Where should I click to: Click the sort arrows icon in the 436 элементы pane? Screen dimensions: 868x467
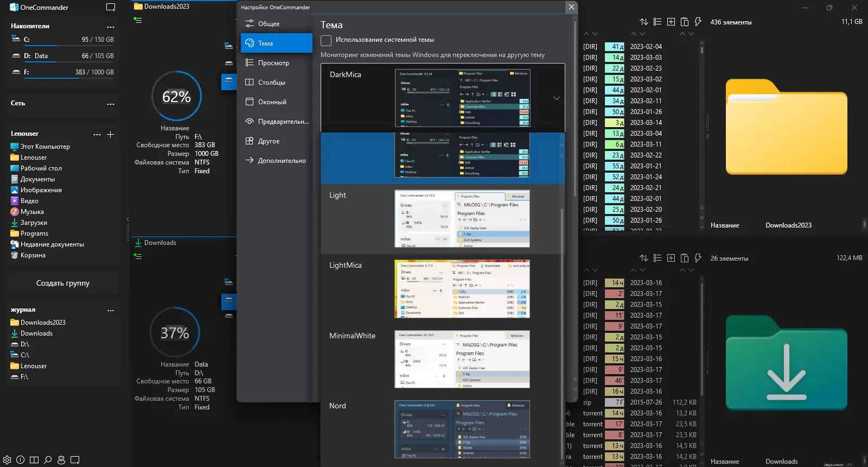644,22
